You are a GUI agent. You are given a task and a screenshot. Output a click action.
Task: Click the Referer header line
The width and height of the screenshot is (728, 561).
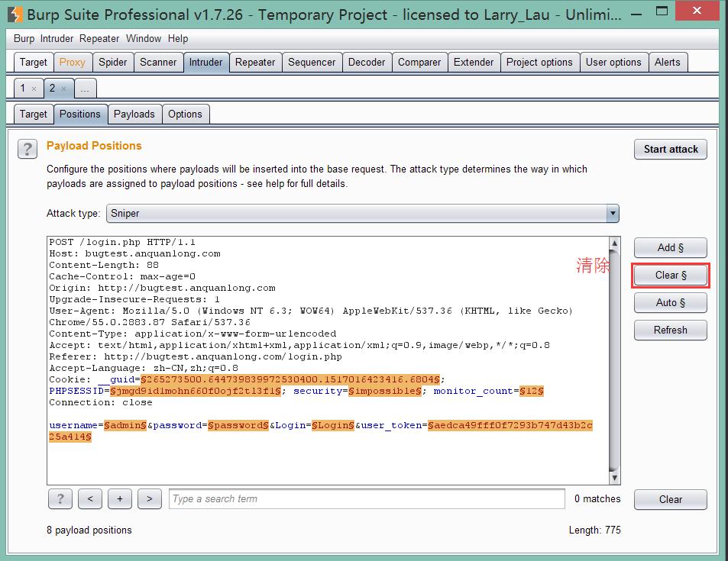196,356
